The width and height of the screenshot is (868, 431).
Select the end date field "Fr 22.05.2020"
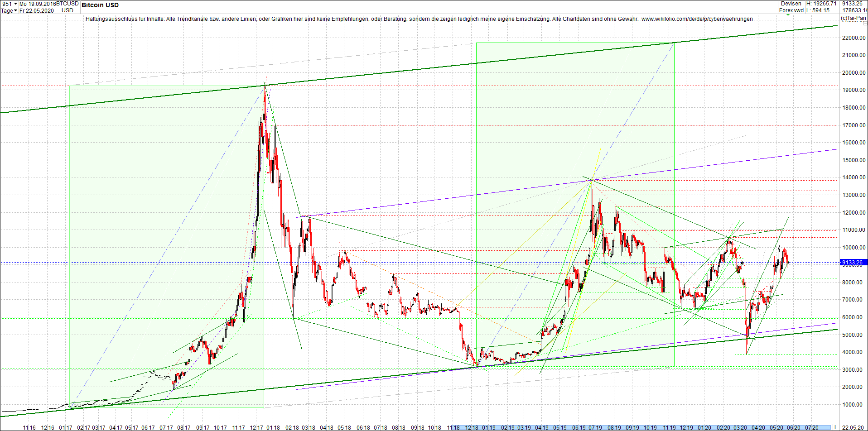click(37, 10)
